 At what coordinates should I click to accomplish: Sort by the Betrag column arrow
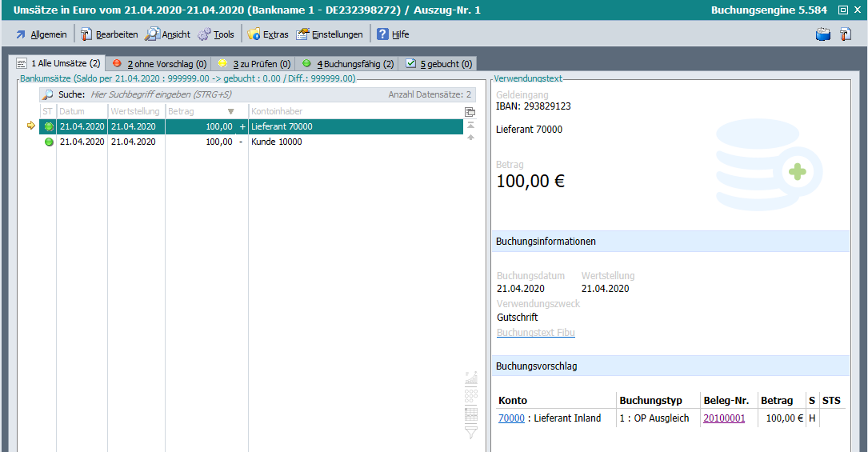point(231,112)
